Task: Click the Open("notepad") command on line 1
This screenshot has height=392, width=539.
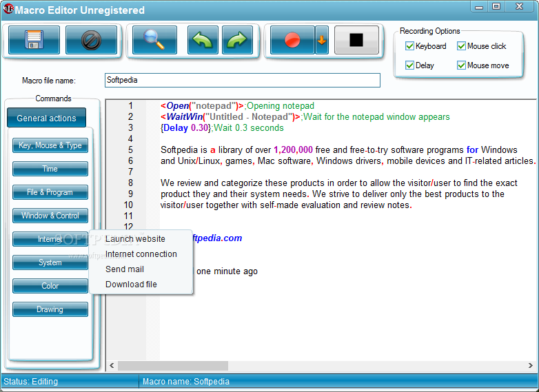Action: click(x=202, y=106)
